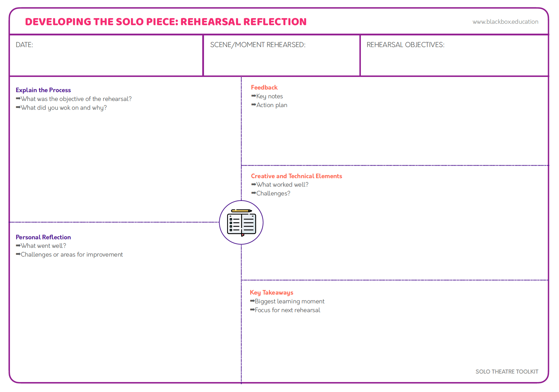Click the DATE field

[x=106, y=56]
